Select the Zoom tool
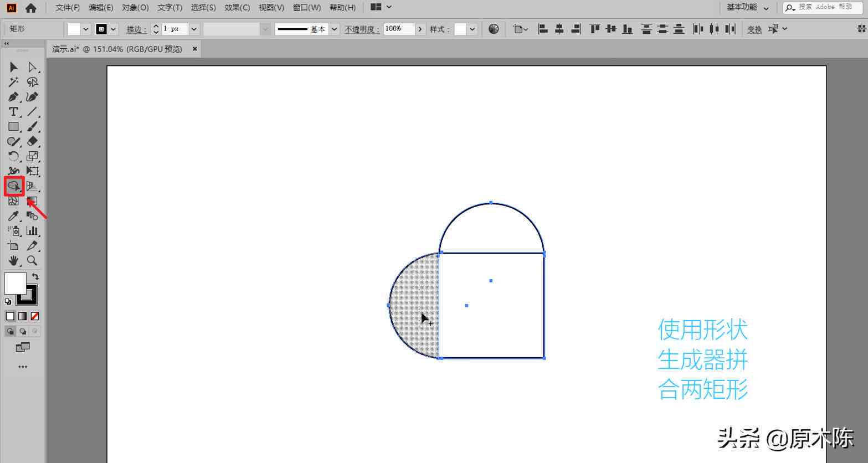This screenshot has height=463, width=868. [x=33, y=260]
